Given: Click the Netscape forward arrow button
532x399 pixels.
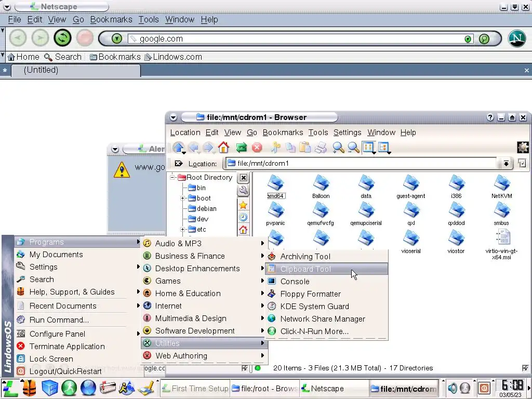Looking at the screenshot, I should tap(40, 37).
